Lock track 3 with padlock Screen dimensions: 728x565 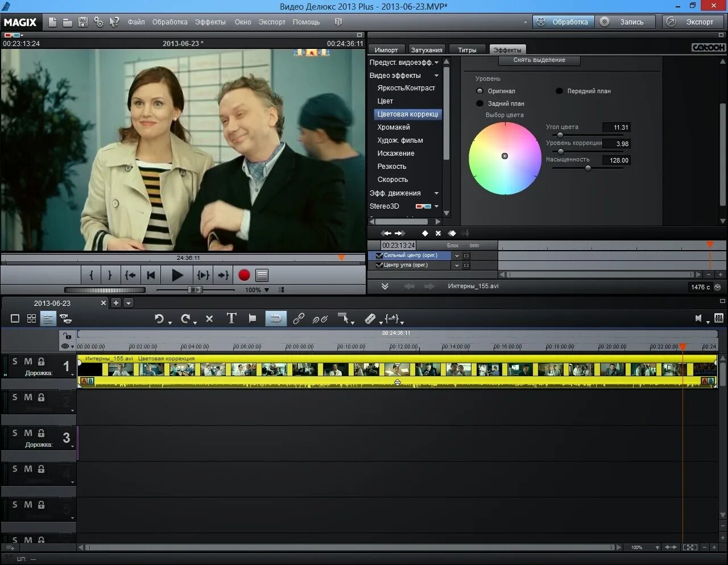click(x=41, y=433)
